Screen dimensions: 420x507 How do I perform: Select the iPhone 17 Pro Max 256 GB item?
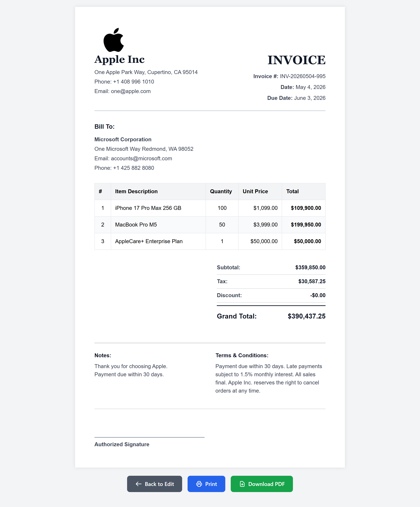[x=148, y=208]
